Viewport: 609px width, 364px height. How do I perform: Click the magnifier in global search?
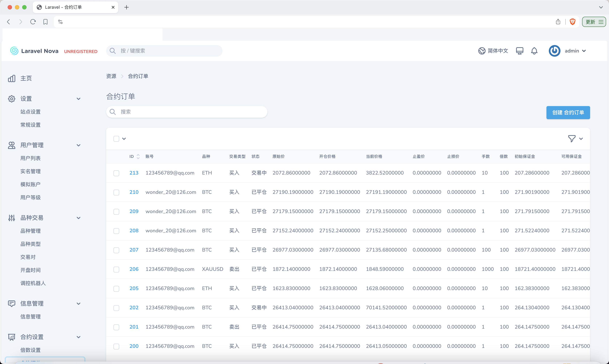(x=113, y=51)
